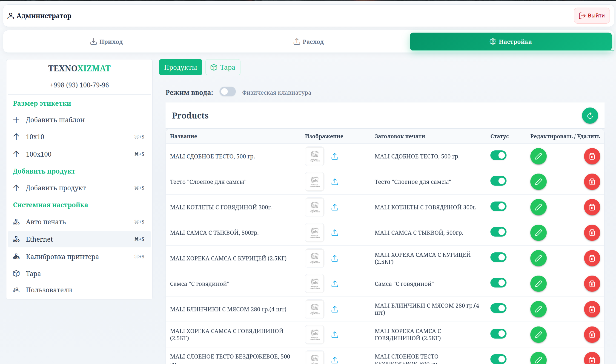Click the Выйти logout button
616x364 pixels.
[591, 16]
